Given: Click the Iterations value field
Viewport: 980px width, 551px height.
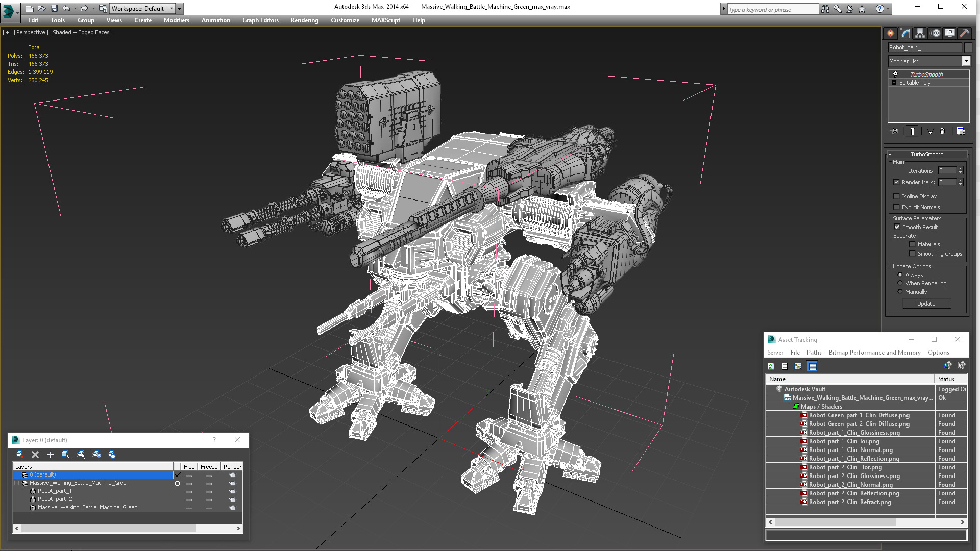Looking at the screenshot, I should click(x=947, y=171).
